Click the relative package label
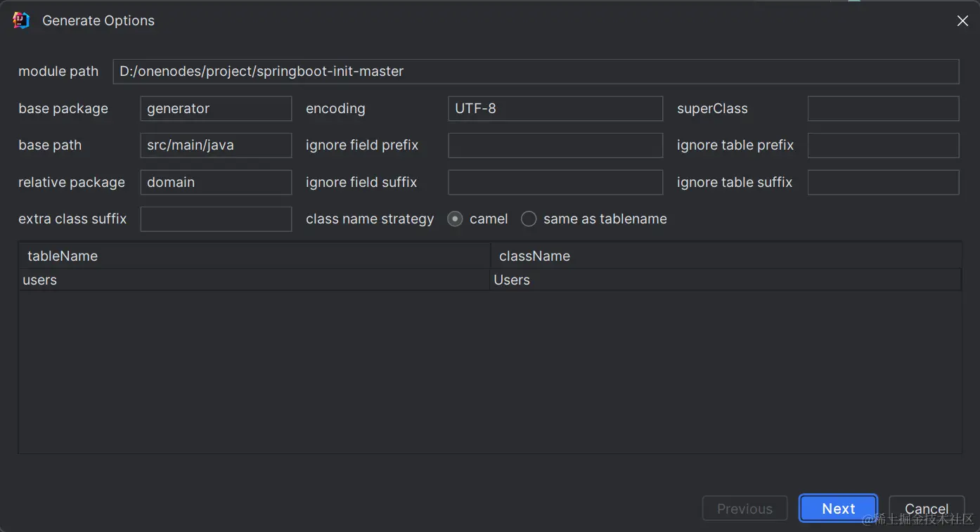 pos(72,183)
